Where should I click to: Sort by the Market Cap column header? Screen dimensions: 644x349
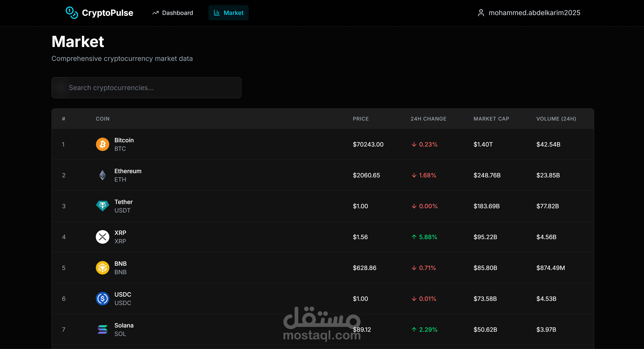491,119
